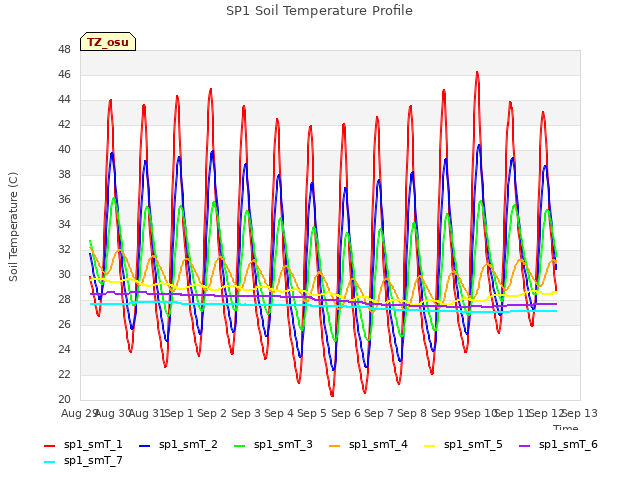Click the Aug 29 x-axis date label

click(x=79, y=413)
